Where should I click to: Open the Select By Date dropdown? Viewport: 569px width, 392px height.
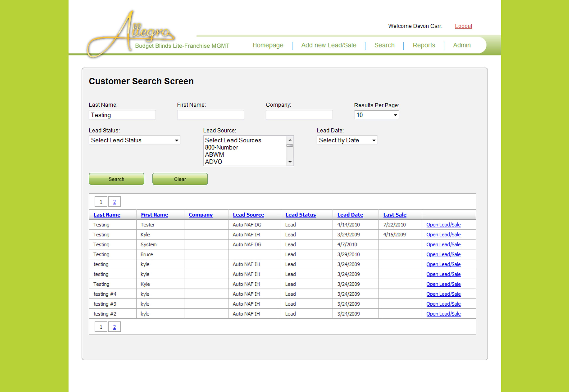[x=347, y=140]
